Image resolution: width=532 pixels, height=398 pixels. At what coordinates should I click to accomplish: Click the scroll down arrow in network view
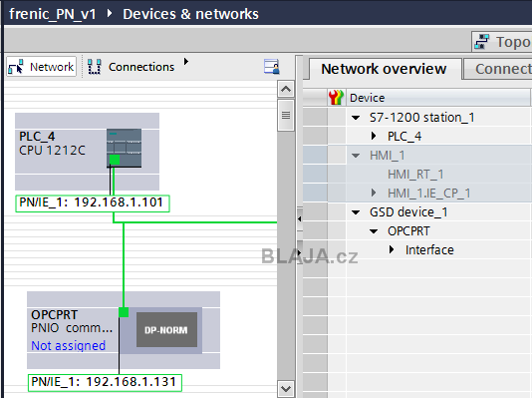point(286,388)
